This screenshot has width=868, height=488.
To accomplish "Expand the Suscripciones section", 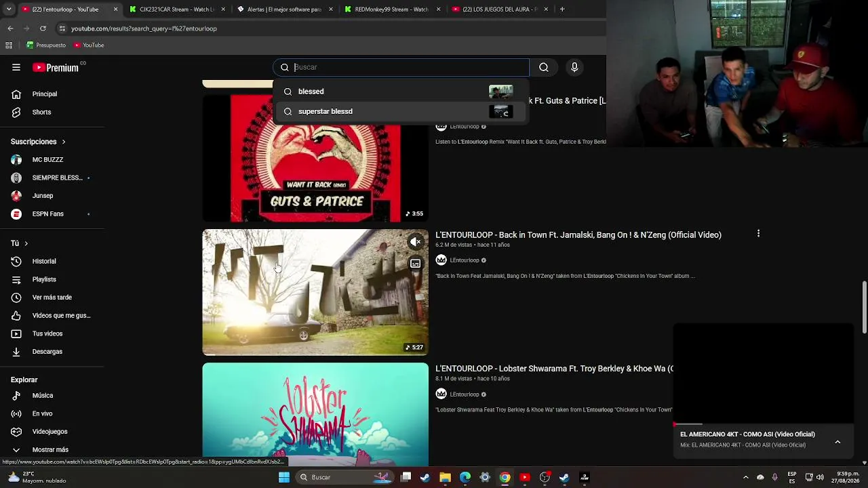I will [x=38, y=142].
